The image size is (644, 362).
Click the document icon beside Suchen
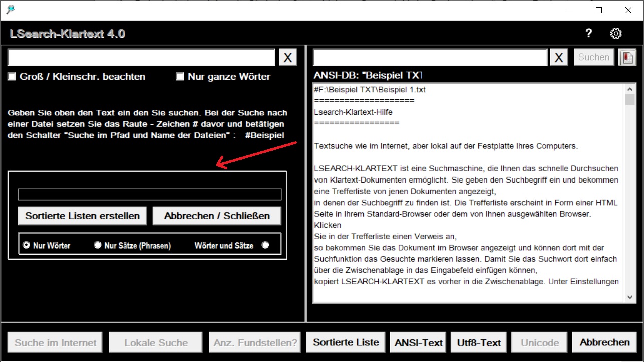[x=627, y=57]
